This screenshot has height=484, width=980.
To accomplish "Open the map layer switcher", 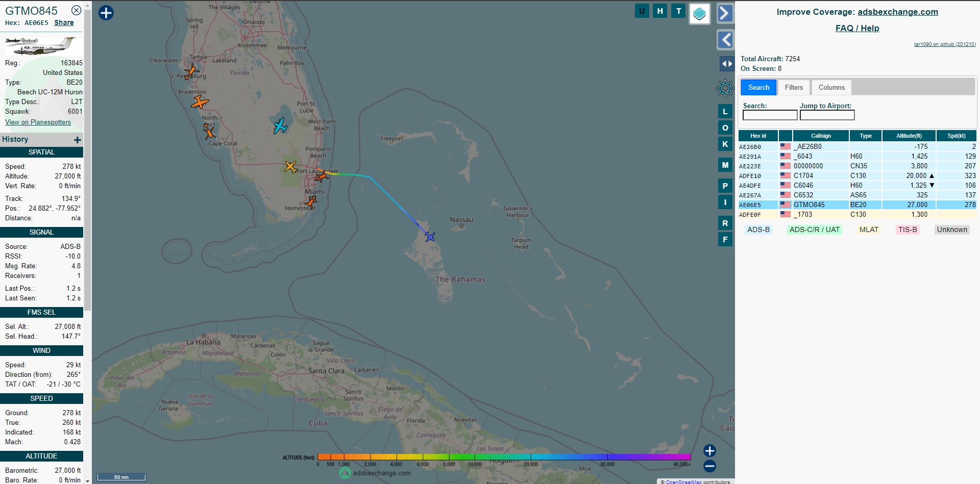I will (699, 14).
